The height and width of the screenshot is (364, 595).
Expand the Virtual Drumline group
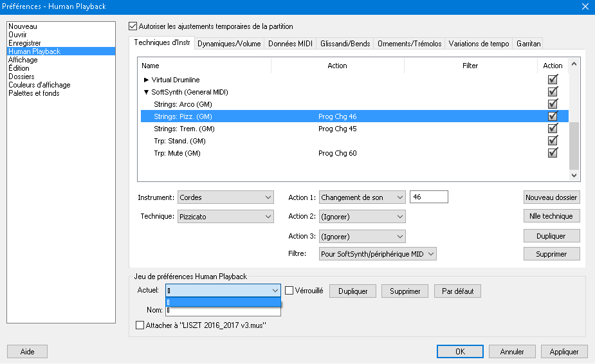coord(147,80)
